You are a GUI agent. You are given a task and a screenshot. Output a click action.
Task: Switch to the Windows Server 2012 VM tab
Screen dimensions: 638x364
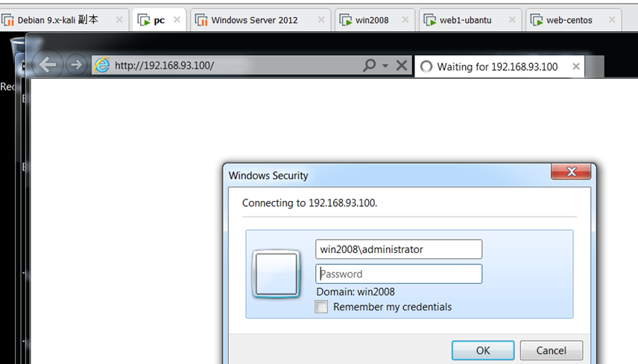(253, 20)
